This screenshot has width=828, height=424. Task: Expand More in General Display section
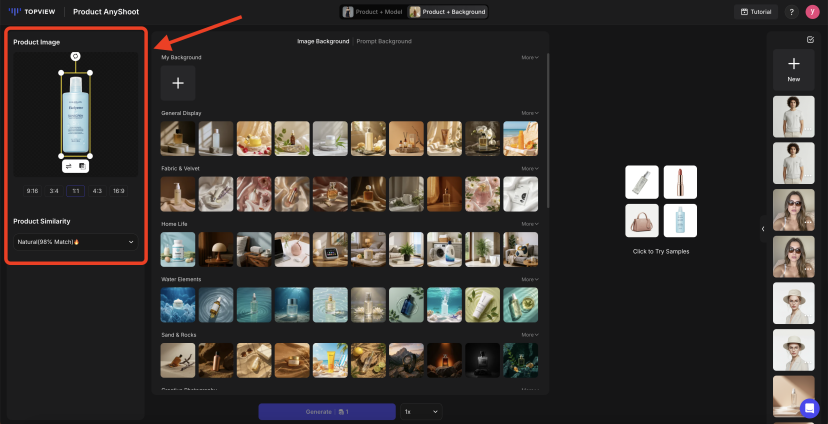coord(530,113)
